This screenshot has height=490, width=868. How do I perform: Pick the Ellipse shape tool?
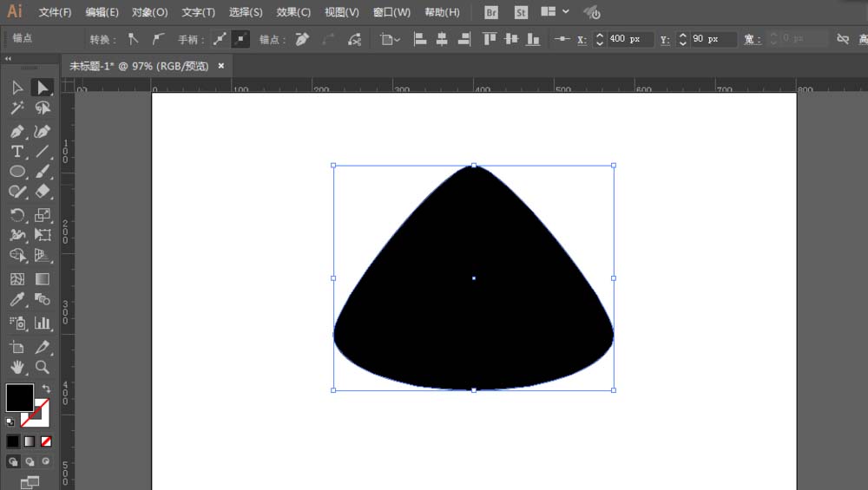[16, 172]
